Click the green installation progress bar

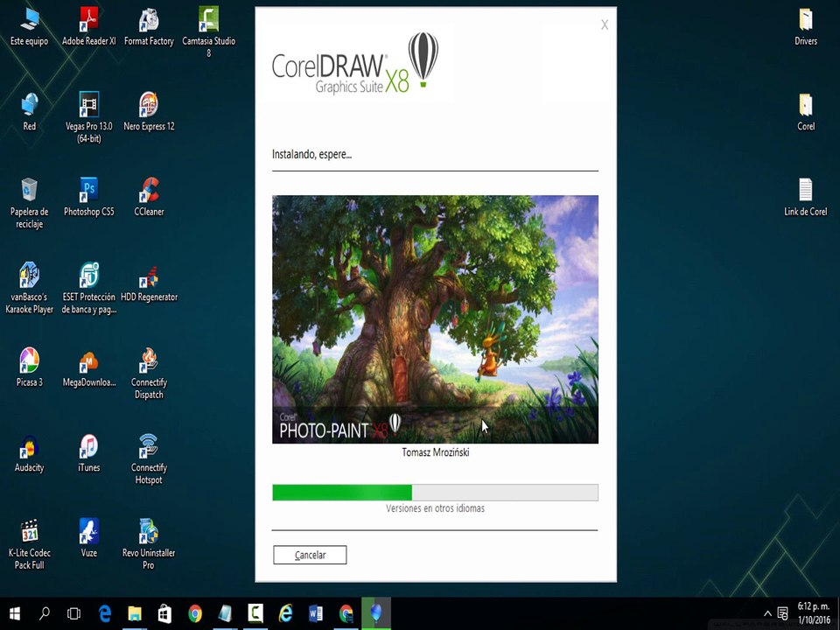click(x=435, y=493)
